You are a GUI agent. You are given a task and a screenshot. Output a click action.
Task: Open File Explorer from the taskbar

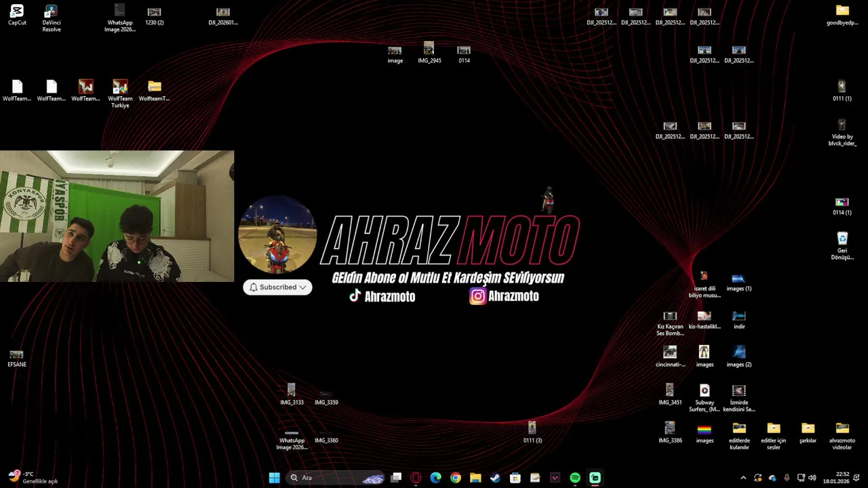point(475,478)
